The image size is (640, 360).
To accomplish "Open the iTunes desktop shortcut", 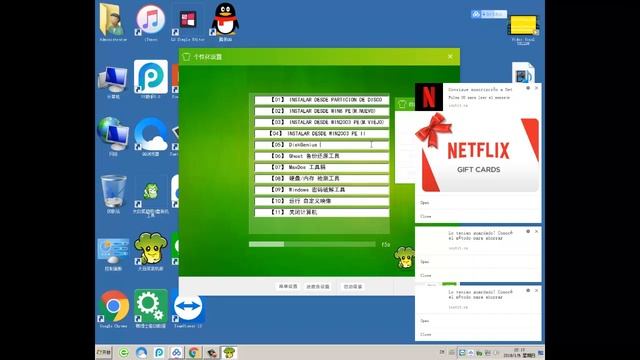I will point(151,21).
